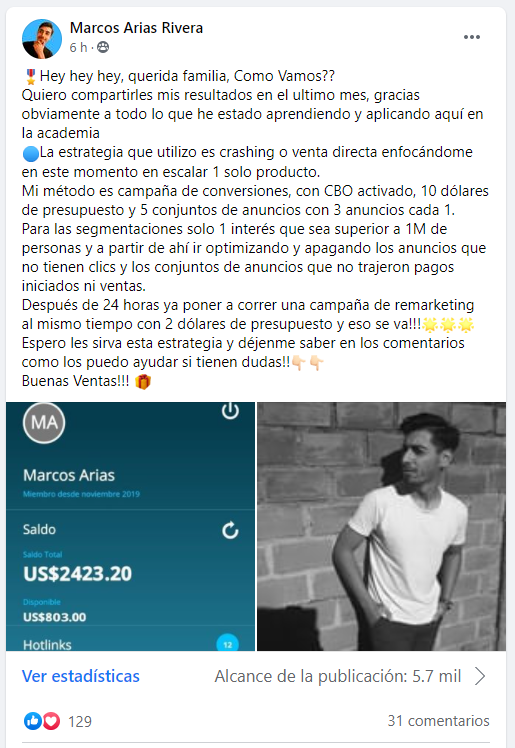Expand post reach with the chevron arrow

[x=480, y=676]
